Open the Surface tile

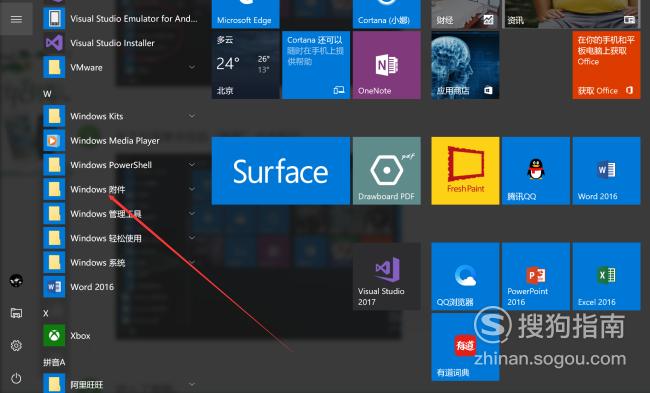point(281,171)
